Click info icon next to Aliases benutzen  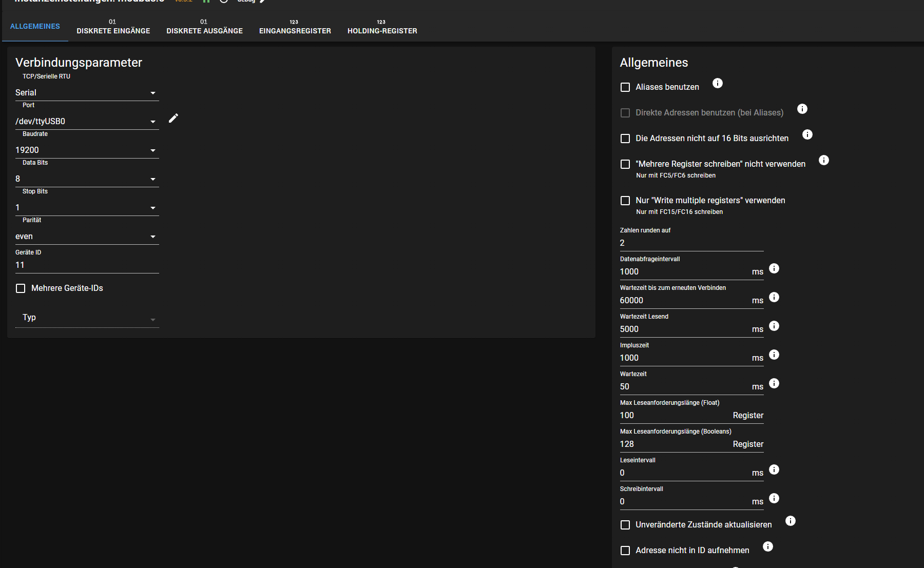(x=717, y=84)
